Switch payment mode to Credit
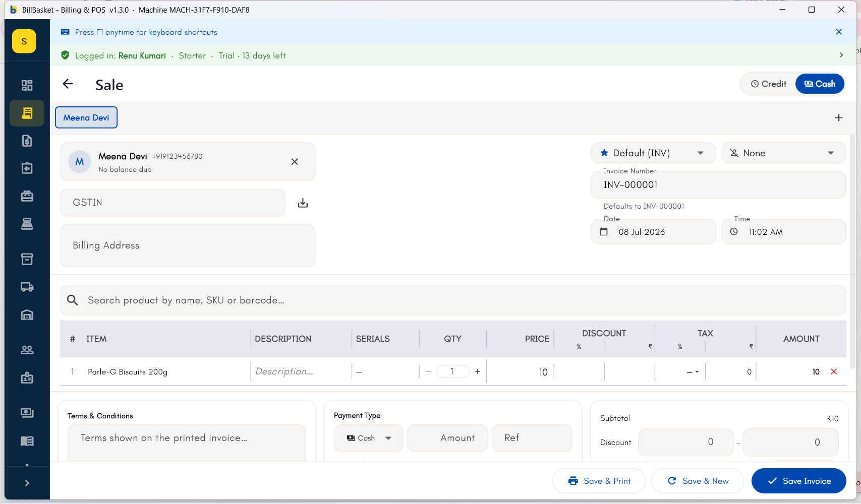Viewport: 861px width, 504px height. coord(769,84)
